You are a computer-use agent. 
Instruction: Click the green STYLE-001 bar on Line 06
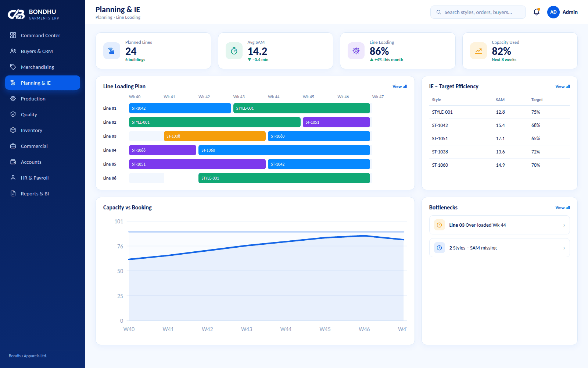click(x=284, y=178)
